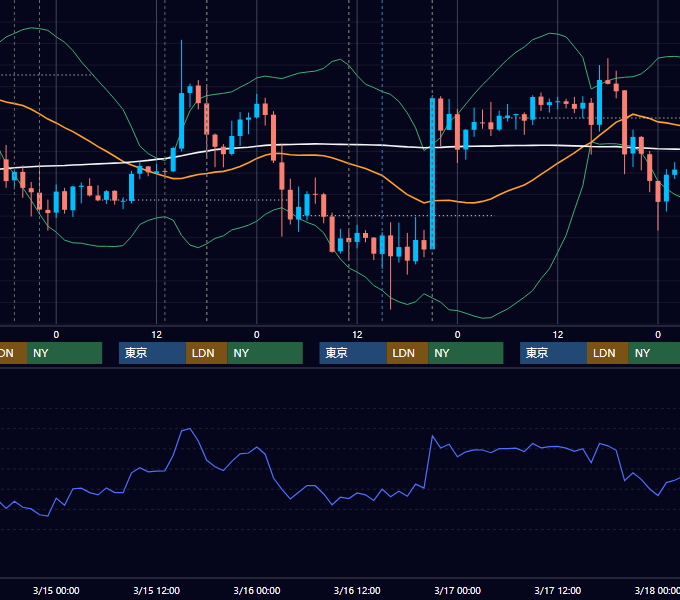Click the NY session block spanning 3/15 00:00
Image resolution: width=680 pixels, height=600 pixels.
point(64,353)
